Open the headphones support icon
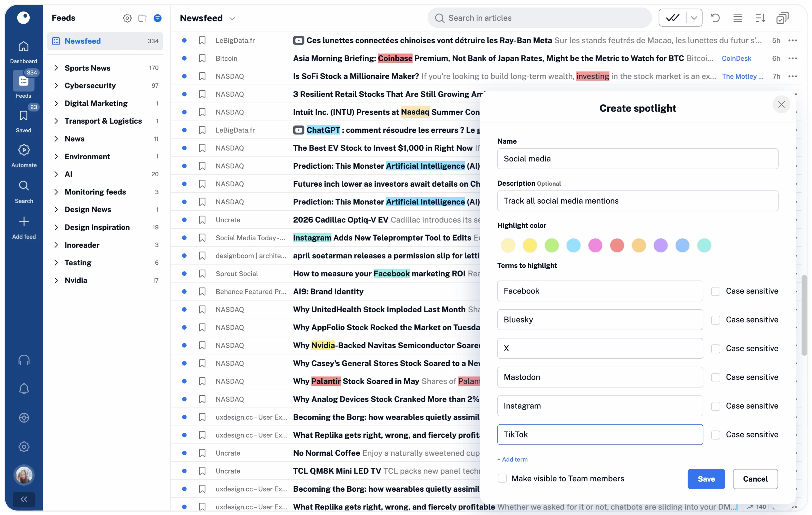This screenshot has height=515, width=812. coord(24,360)
